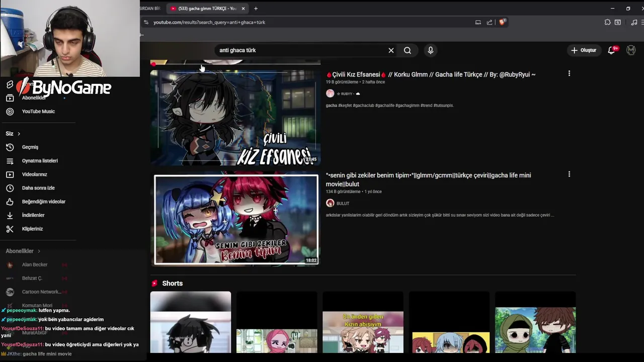
Task: Run the search with the magnifier icon
Action: pos(408,50)
